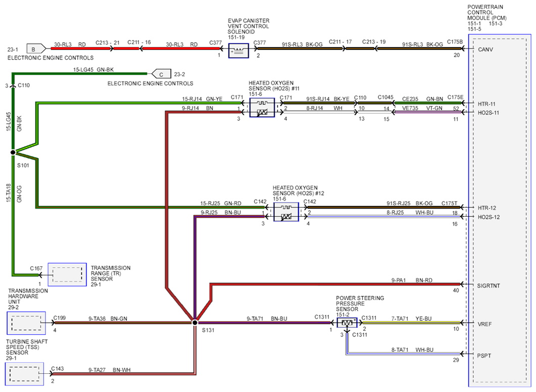The image size is (536, 392).
Task: Click the S101 splice junction dot
Action: pos(13,153)
